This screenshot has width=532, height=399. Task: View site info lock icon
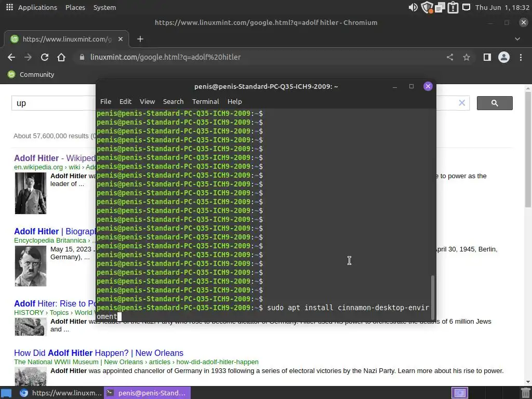click(x=82, y=57)
